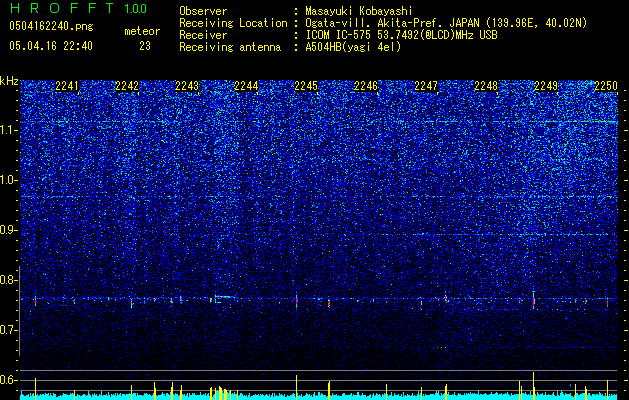This screenshot has width=629, height=400.
Task: Click the meteor echo streak at 2249
Action: [x=534, y=299]
